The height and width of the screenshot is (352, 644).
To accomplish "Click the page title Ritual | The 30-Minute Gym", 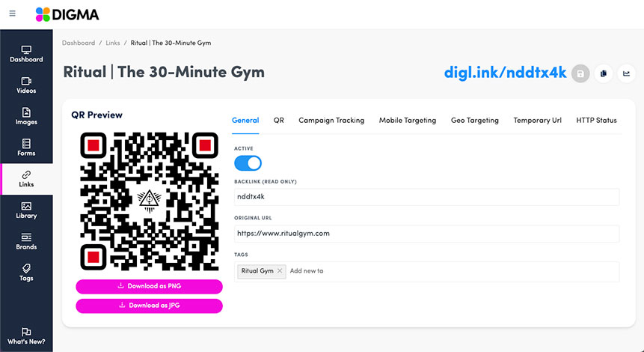I will pos(164,72).
